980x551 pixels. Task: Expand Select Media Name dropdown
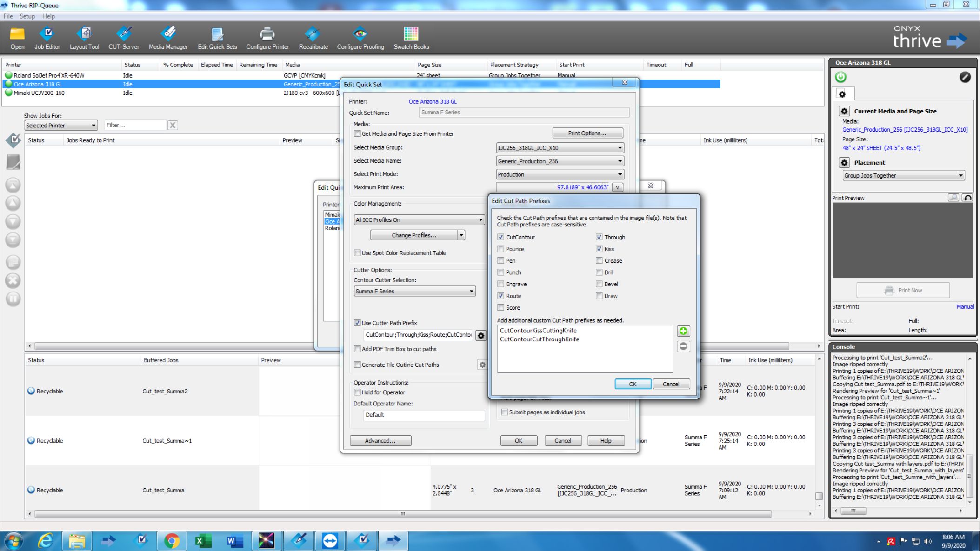coord(560,161)
